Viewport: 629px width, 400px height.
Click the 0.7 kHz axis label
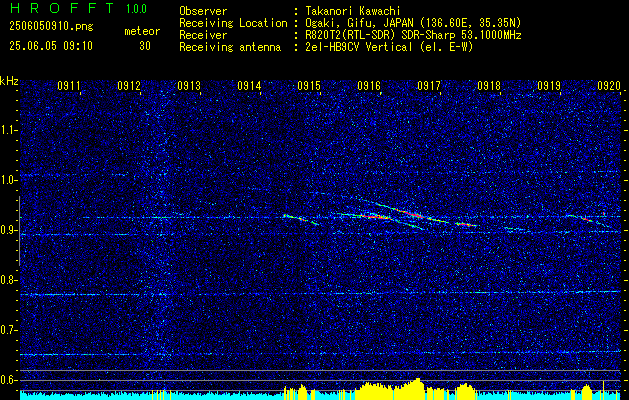click(8, 330)
